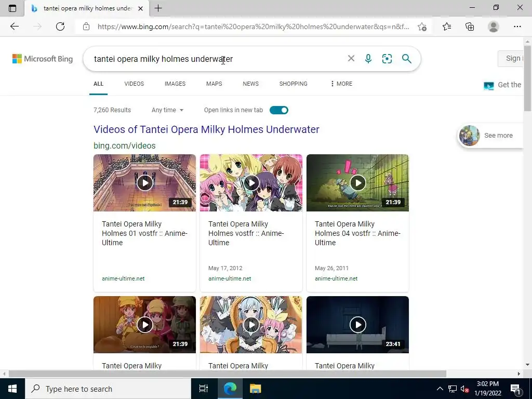Open the Collections icon
Viewport: 532px width, 399px height.
(x=470, y=26)
